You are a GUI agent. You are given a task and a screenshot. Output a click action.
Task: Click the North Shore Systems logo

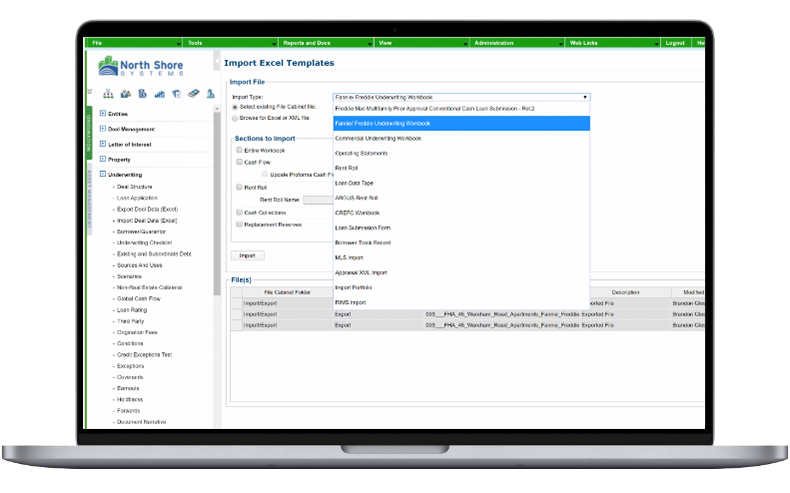pyautogui.click(x=141, y=66)
